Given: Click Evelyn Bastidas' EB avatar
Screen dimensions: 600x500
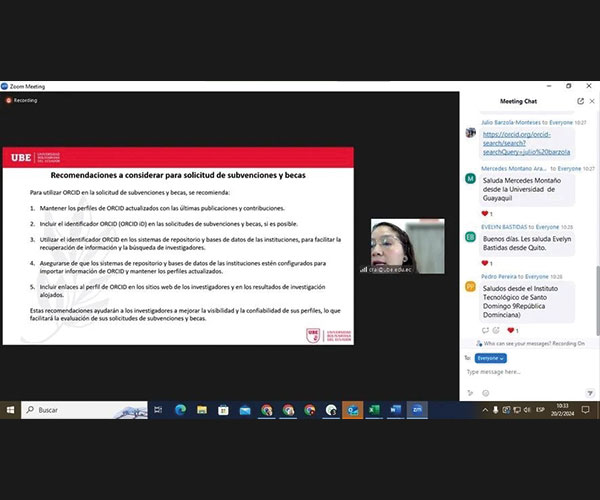Looking at the screenshot, I should pos(470,237).
